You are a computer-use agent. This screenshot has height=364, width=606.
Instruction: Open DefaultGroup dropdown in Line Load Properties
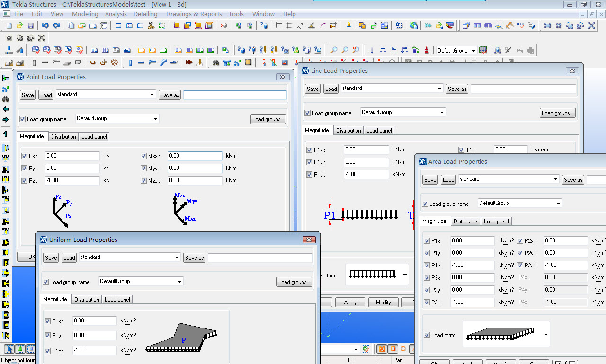pos(442,113)
